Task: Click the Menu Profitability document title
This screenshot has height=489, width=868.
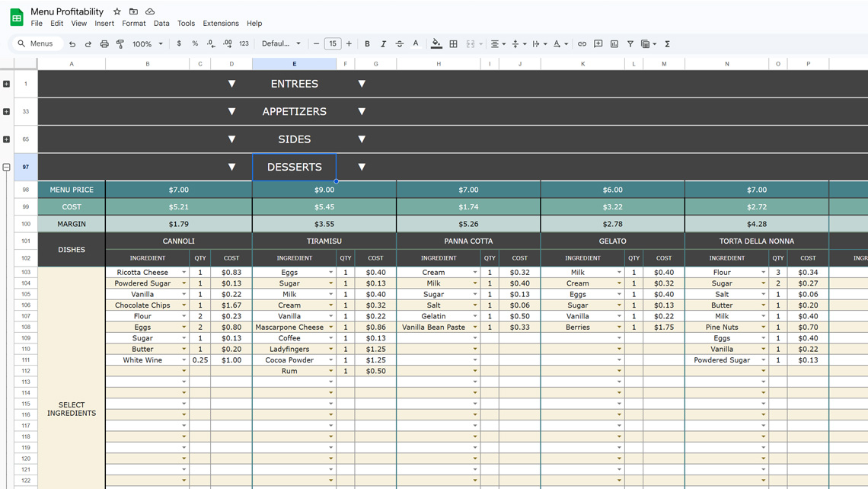Action: click(67, 11)
